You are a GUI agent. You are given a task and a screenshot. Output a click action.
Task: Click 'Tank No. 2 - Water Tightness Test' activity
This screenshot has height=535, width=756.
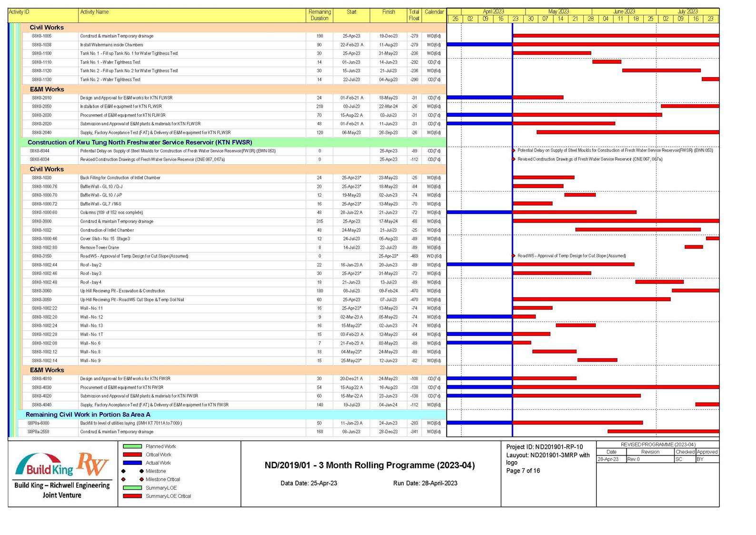coord(110,80)
